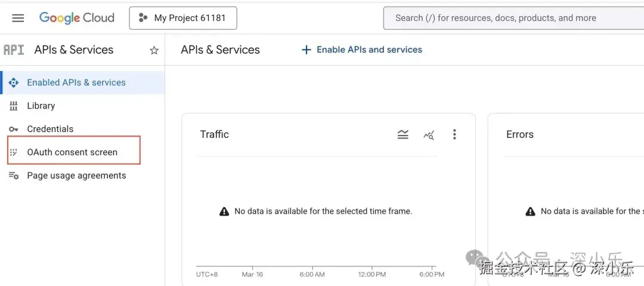Click the plus icon beside Enable APIs

click(306, 50)
